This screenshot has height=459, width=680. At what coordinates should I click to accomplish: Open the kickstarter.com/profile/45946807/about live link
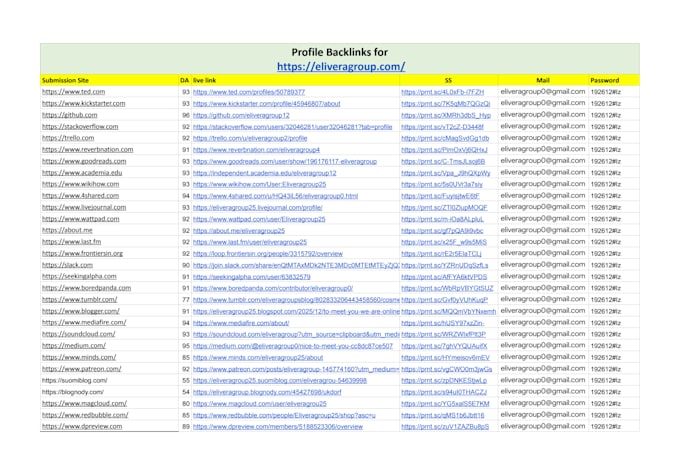(266, 104)
